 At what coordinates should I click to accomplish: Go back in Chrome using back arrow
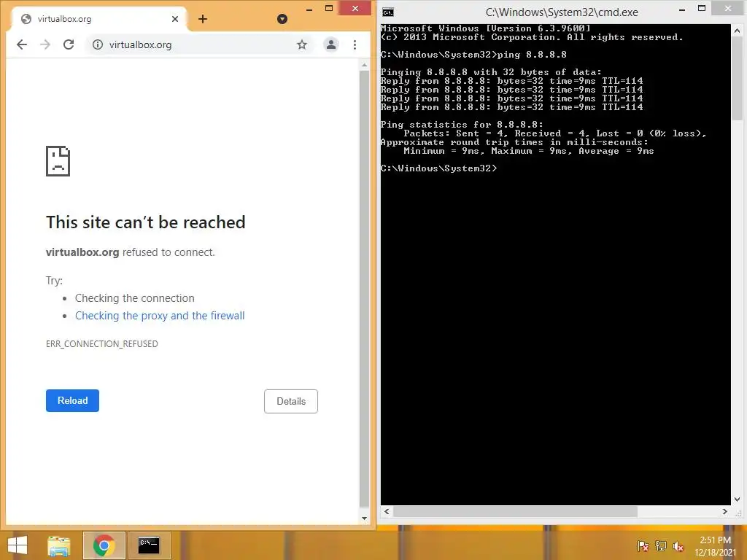(22, 44)
